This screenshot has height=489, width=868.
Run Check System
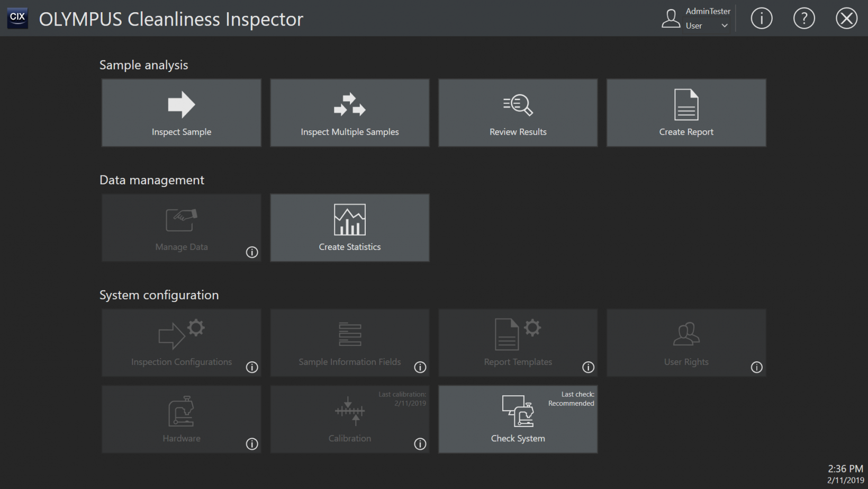pyautogui.click(x=518, y=419)
